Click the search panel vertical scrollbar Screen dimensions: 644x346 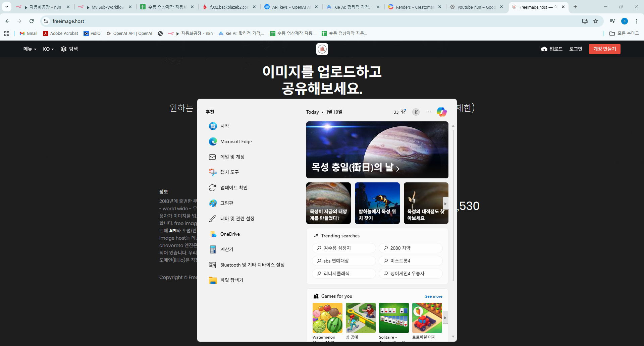pos(453,205)
